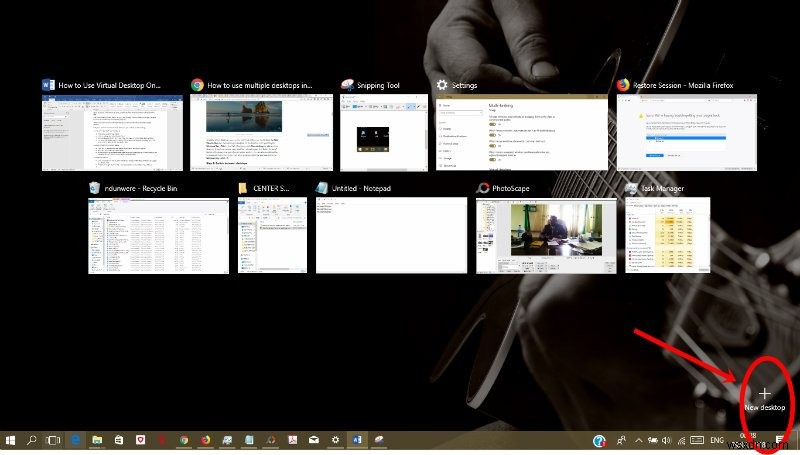
Task: Click the 'How to use multiple desktops in...' title
Action: coord(260,85)
